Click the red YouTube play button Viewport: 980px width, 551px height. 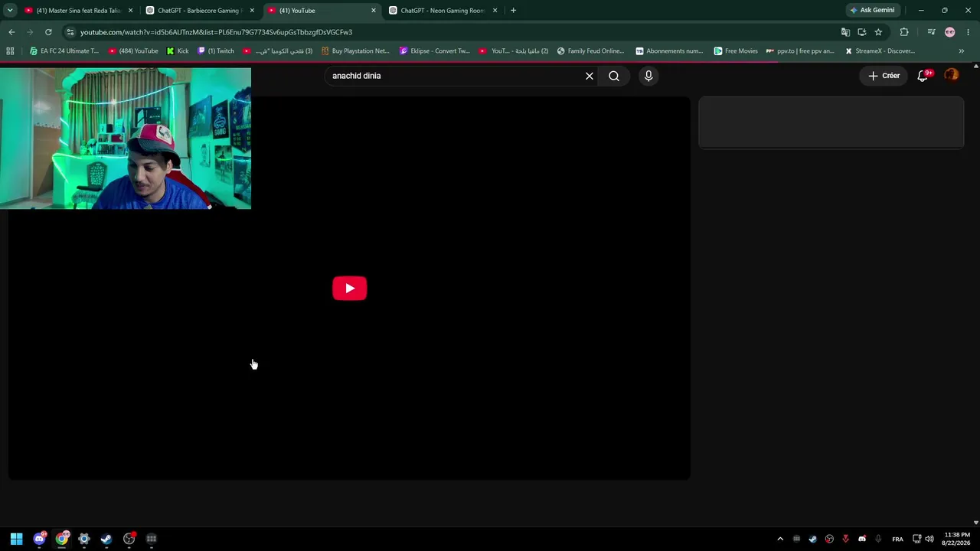point(350,289)
